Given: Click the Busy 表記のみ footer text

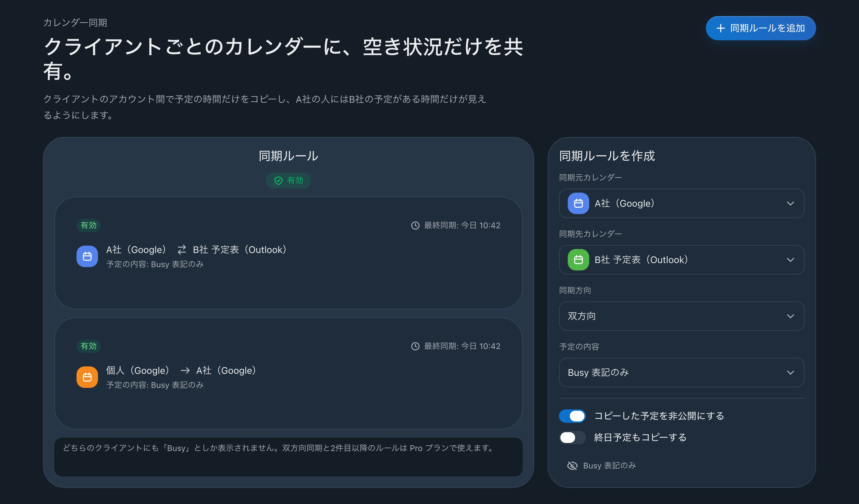Looking at the screenshot, I should [610, 466].
